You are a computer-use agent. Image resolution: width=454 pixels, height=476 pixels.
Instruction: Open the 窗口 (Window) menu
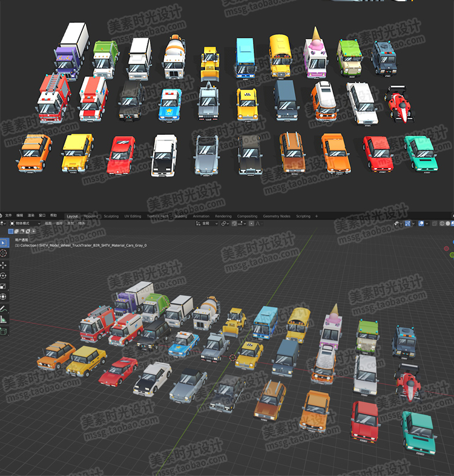42,215
